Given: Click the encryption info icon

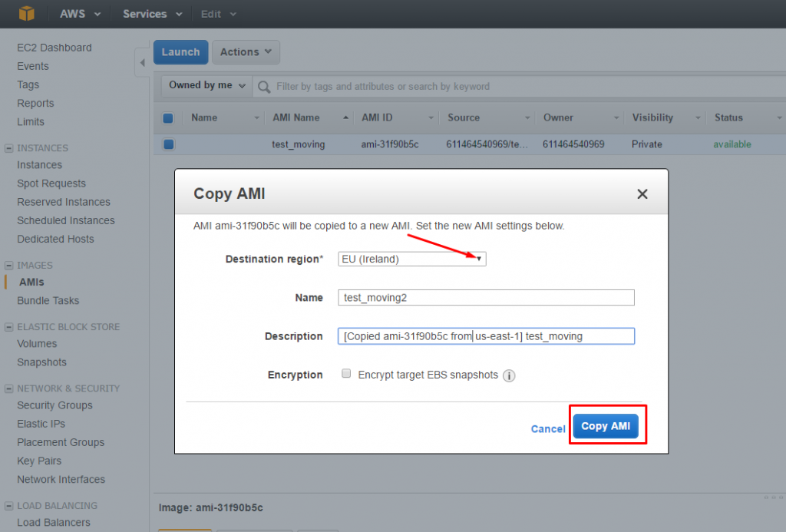Looking at the screenshot, I should pos(509,375).
